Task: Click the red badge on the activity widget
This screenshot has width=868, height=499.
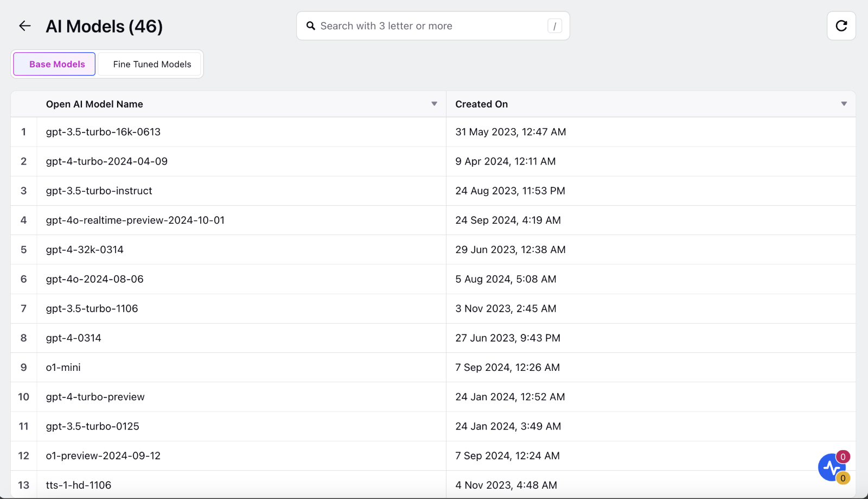Action: pyautogui.click(x=843, y=457)
